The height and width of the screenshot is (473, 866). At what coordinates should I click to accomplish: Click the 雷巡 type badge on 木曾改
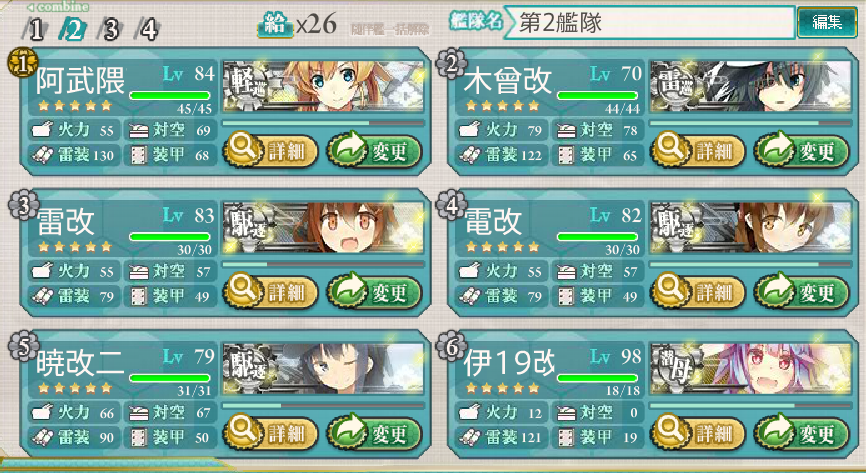click(x=673, y=86)
